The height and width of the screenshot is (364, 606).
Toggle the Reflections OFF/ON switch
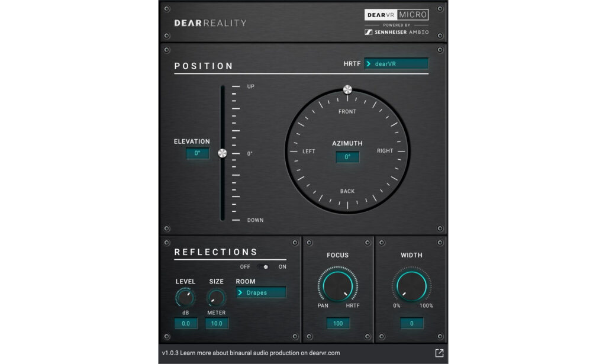[264, 267]
